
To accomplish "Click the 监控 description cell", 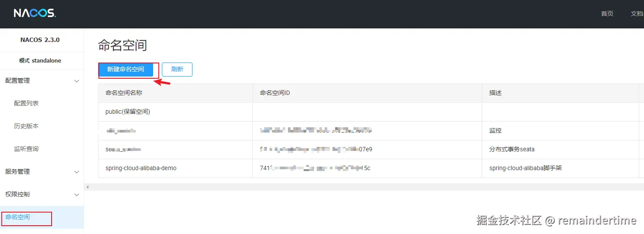I will [x=560, y=131].
